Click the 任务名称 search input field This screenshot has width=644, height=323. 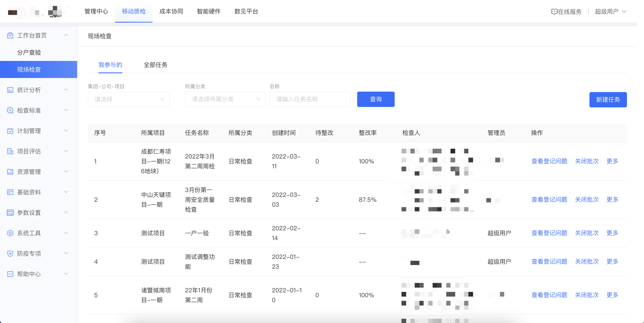[x=309, y=99]
